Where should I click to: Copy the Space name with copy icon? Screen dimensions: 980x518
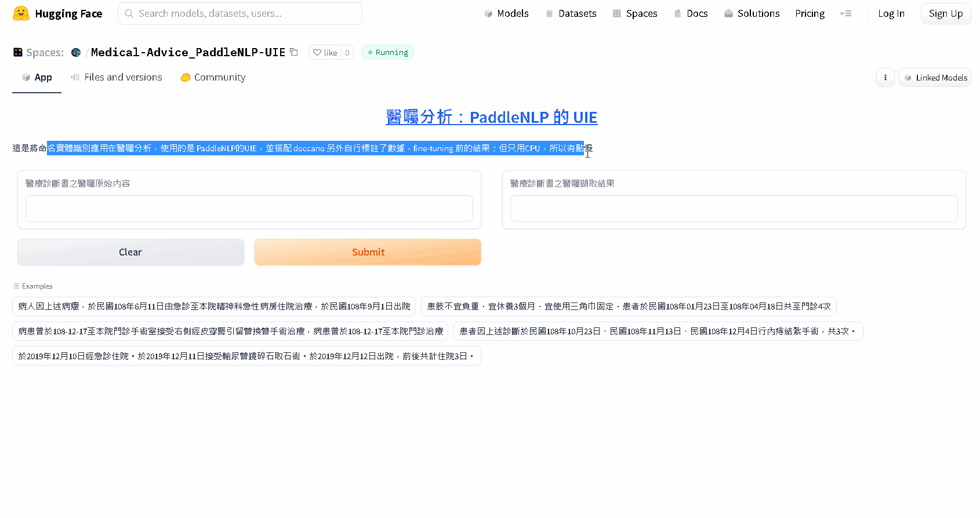(294, 52)
